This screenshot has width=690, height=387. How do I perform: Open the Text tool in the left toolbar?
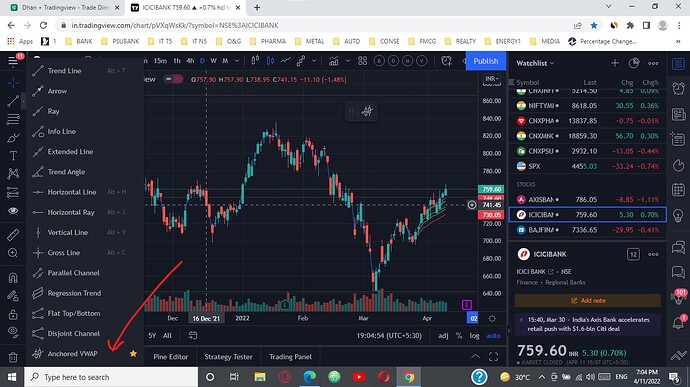[x=13, y=155]
